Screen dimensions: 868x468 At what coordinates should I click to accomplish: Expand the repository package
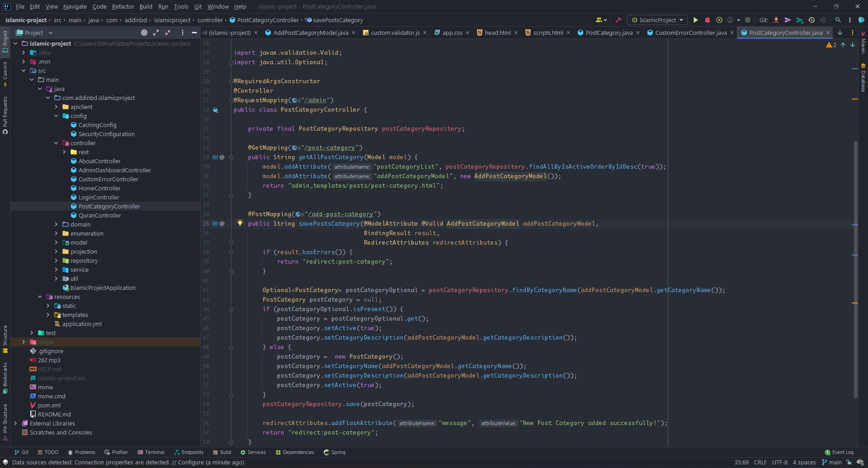pos(56,260)
